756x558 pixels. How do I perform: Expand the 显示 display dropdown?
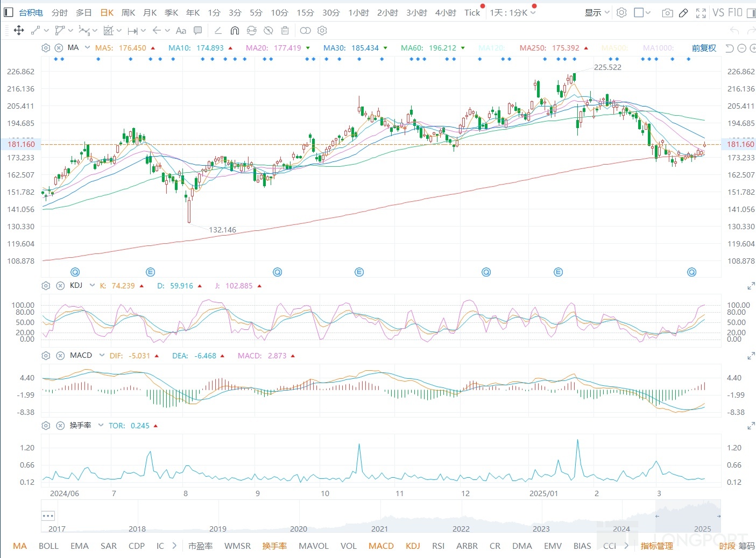click(x=597, y=12)
